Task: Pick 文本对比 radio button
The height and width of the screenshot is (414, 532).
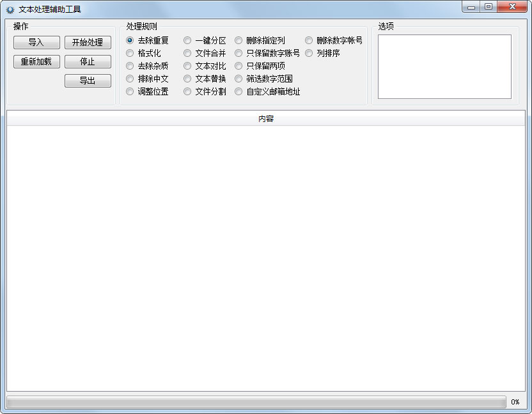Action: (205, 66)
